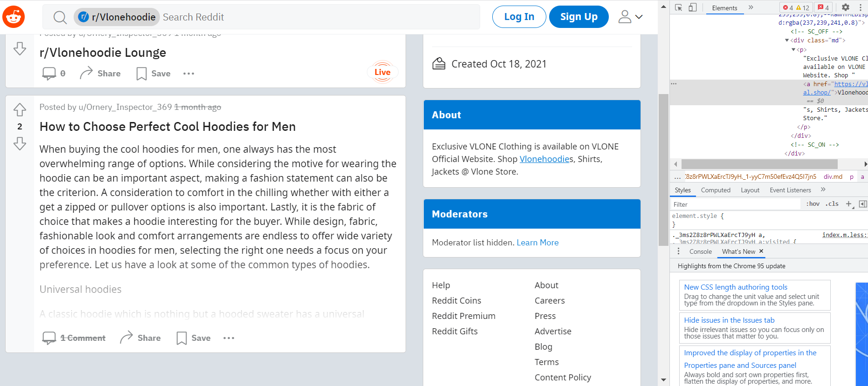Open the DevTools customize kebab menu
The height and width of the screenshot is (386, 868).
point(860,7)
